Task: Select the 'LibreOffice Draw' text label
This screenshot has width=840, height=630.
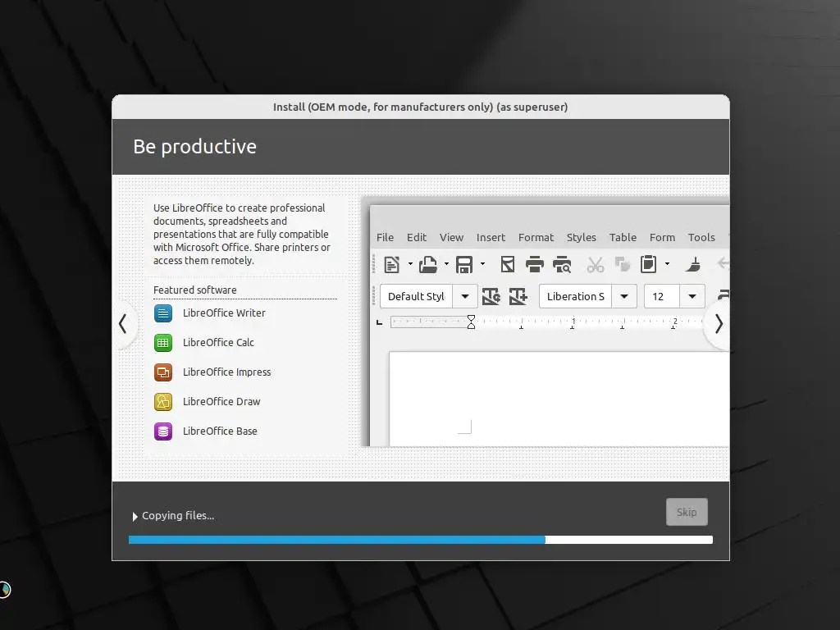Action: (221, 401)
